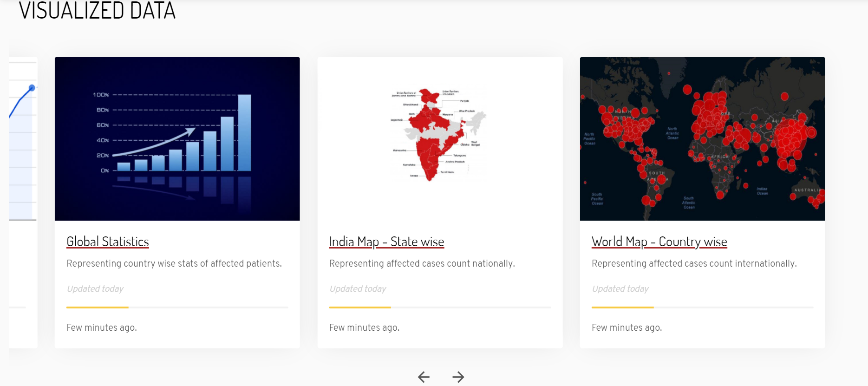
Task: Go to next carousel slide arrow
Action: (x=458, y=377)
